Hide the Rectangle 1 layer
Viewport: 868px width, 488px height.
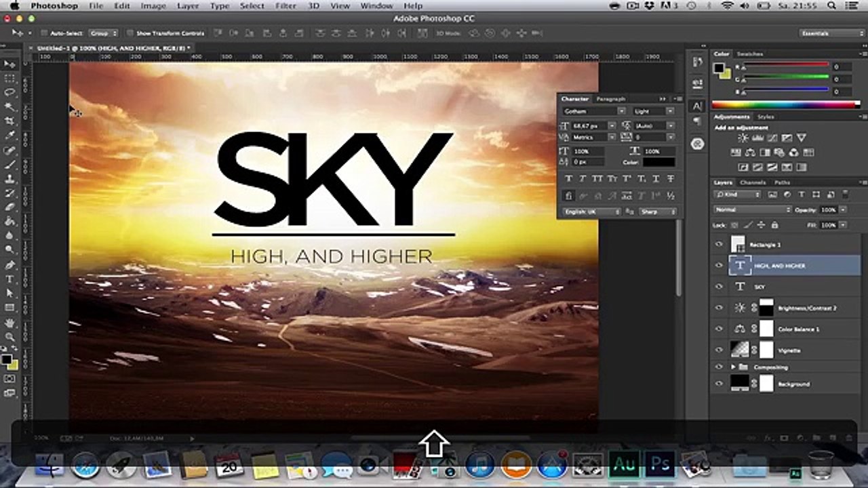pos(719,245)
